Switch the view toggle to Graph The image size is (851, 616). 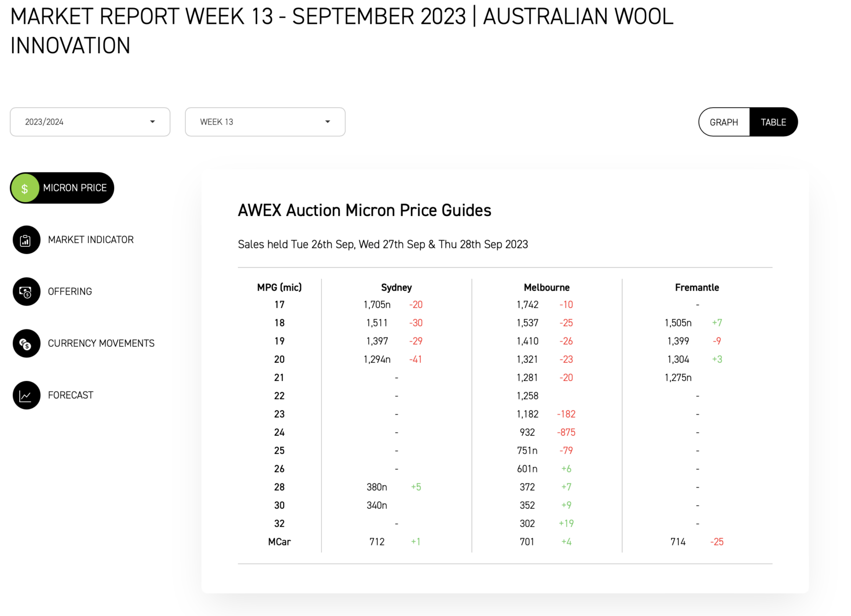tap(724, 122)
